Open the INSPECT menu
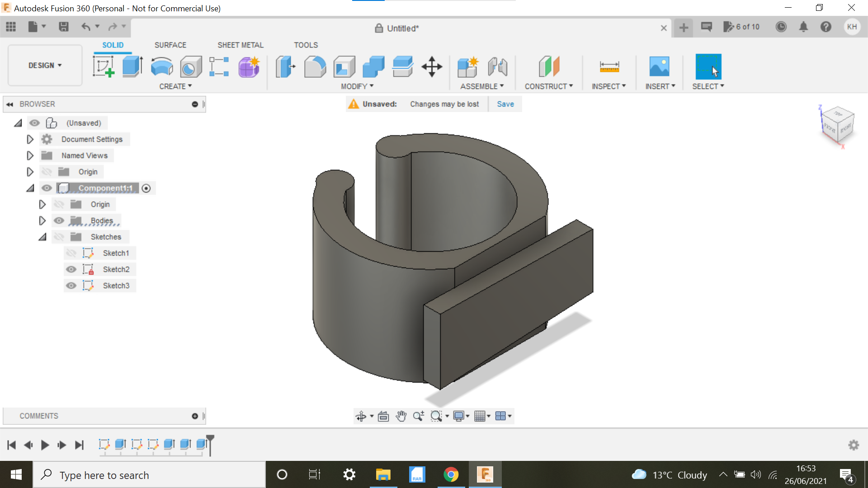This screenshot has height=488, width=868. coord(609,86)
